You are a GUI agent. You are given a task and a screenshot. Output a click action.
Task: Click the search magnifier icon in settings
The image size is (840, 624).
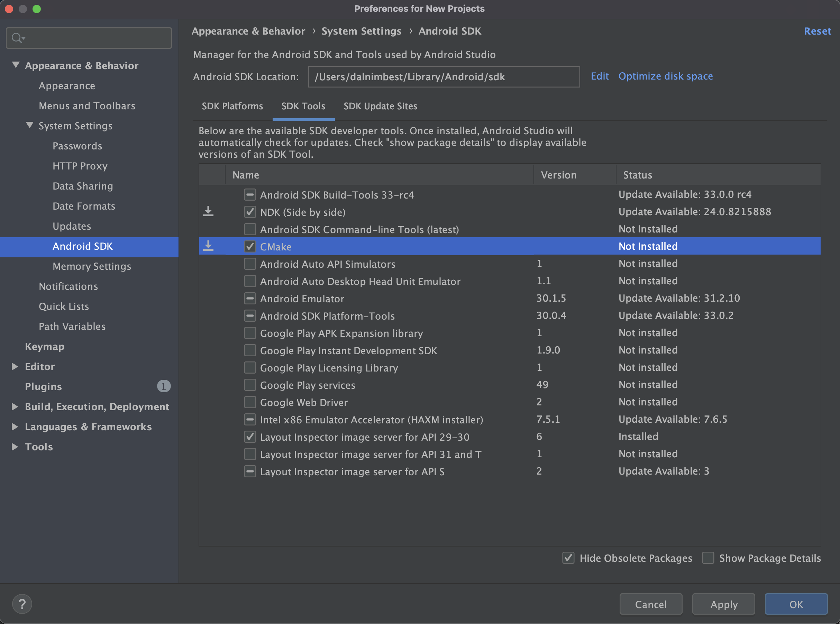pyautogui.click(x=18, y=38)
